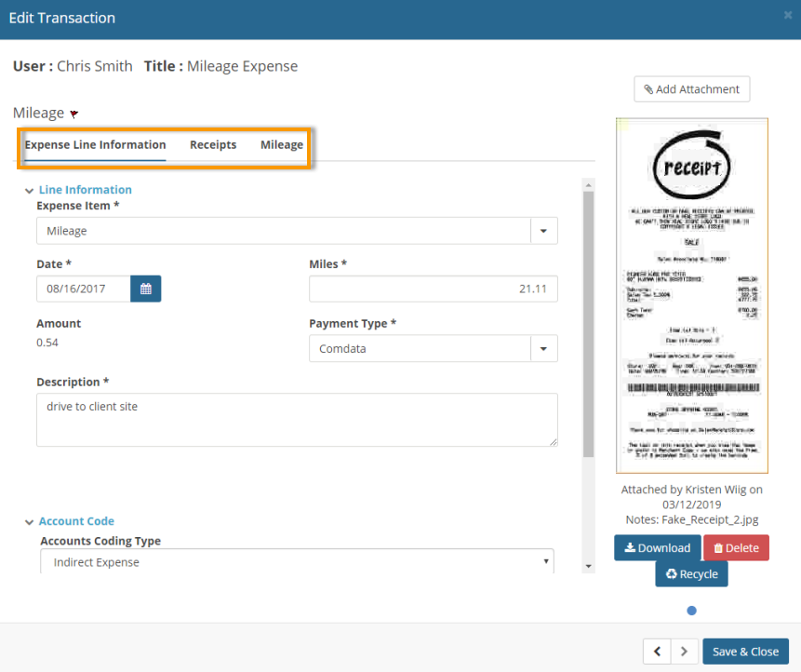Open the Payment Type dropdown

[543, 347]
